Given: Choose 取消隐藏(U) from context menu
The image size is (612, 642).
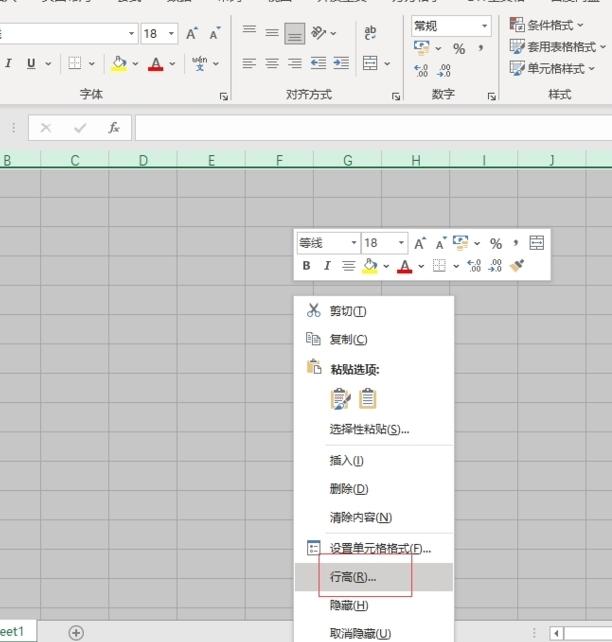Looking at the screenshot, I should [374, 633].
